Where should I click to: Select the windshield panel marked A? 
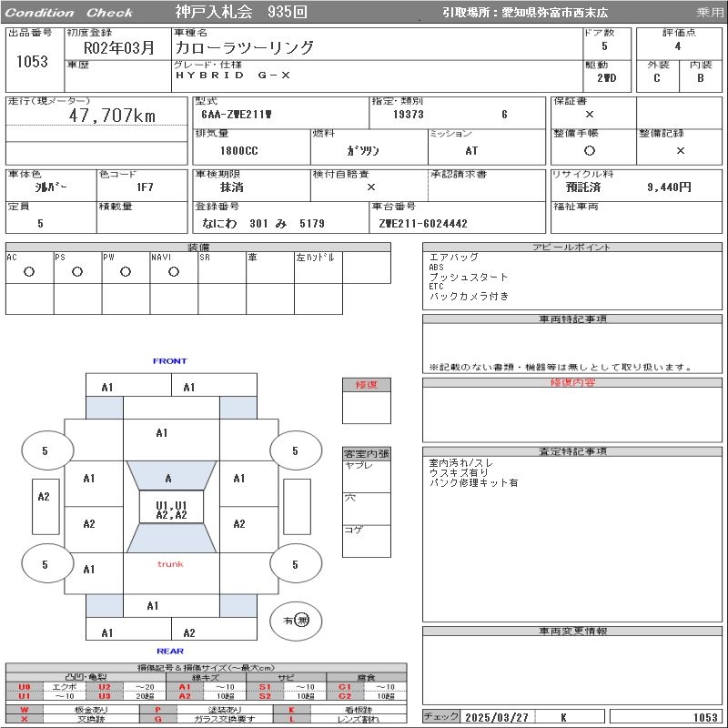point(168,478)
